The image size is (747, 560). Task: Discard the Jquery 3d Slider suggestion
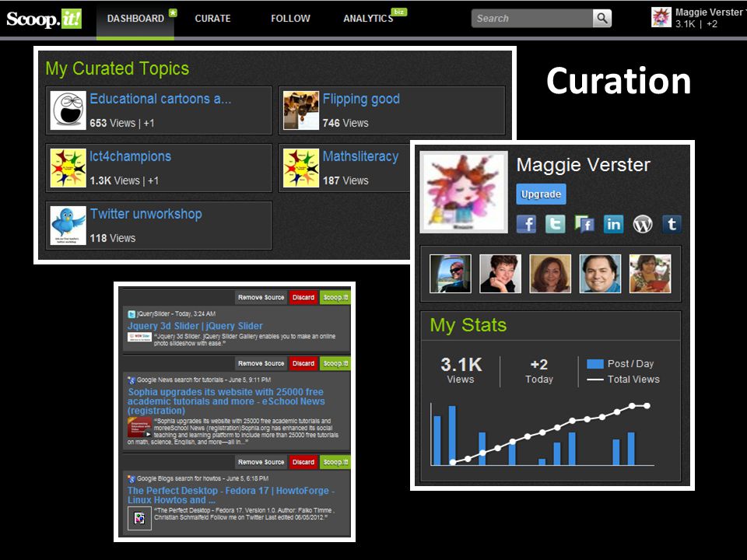303,297
